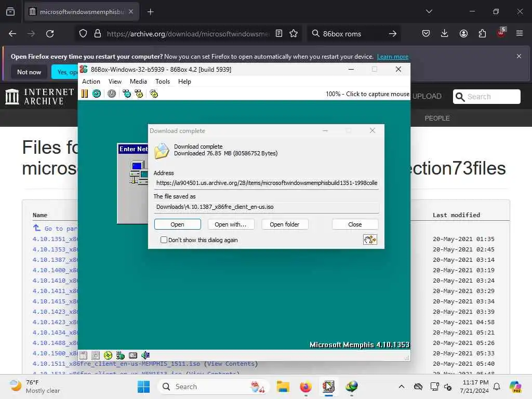Click taskbar Search box
Screen dimensions: 532x399
click(x=214, y=387)
